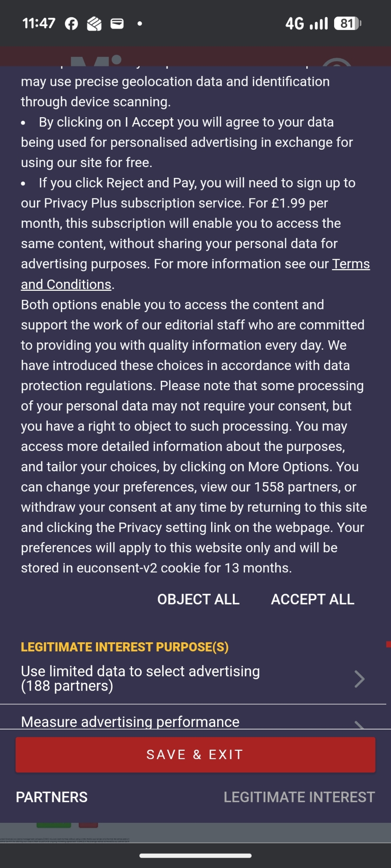The image size is (391, 868).
Task: Expand 'Use limited data to select advertising' chevron
Action: pyautogui.click(x=359, y=679)
